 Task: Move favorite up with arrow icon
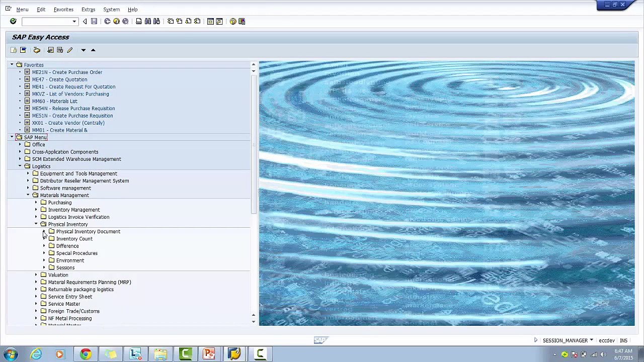click(93, 50)
